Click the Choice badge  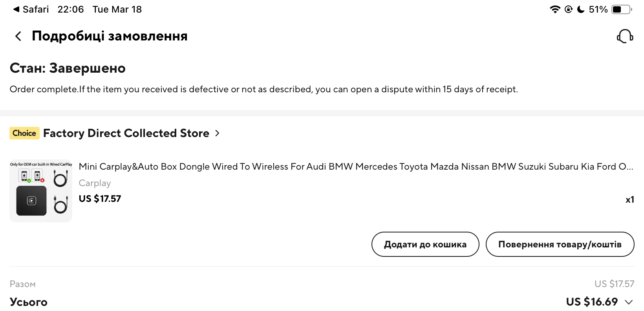[x=24, y=133]
